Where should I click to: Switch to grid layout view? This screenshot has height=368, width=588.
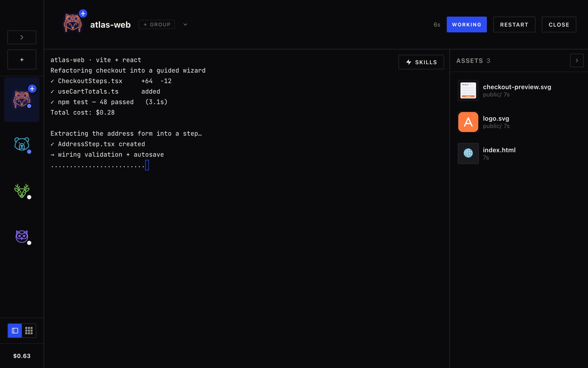coord(29,330)
